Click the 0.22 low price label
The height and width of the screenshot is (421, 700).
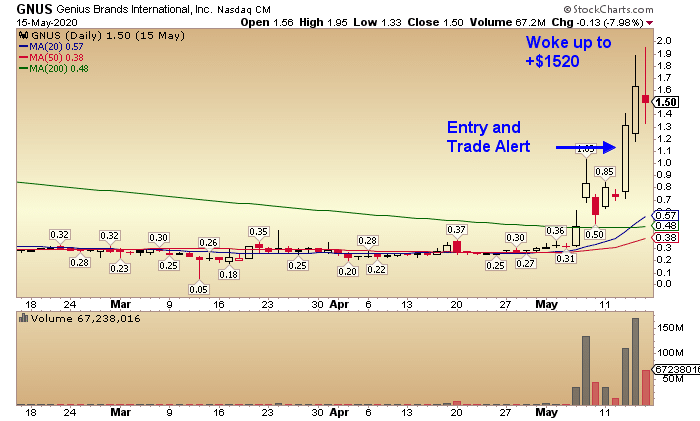pos(376,269)
